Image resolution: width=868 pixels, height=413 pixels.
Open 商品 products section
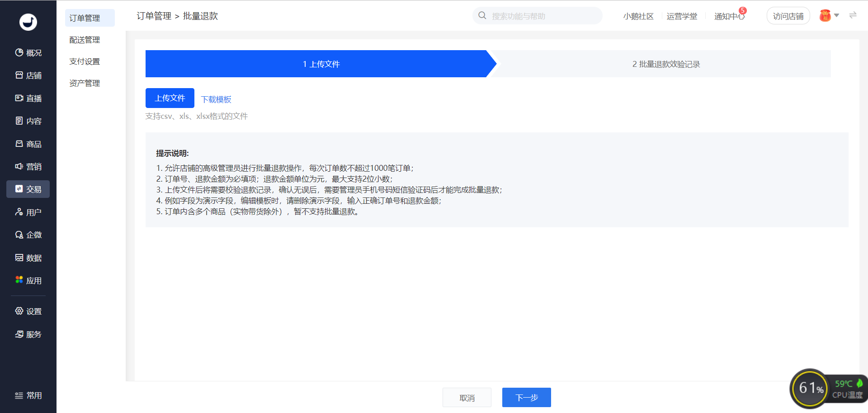[x=28, y=144]
